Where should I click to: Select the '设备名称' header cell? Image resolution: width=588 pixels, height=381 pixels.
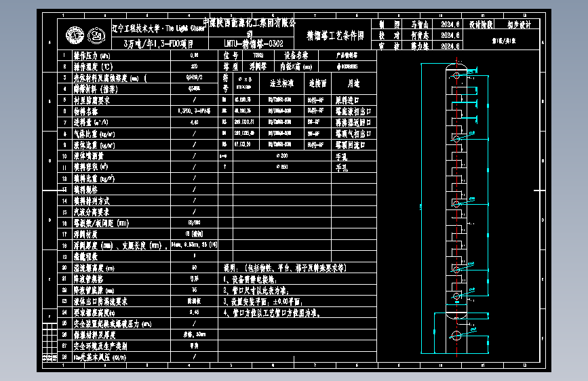point(296,56)
